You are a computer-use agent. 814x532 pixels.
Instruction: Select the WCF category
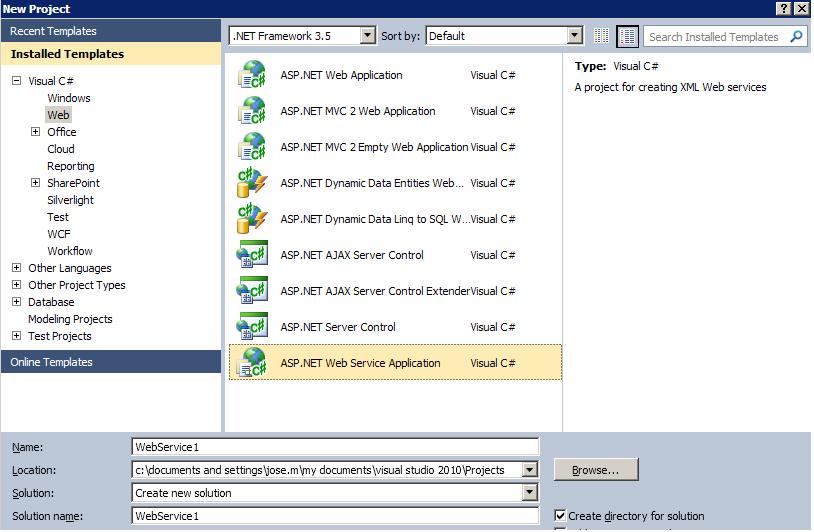tap(59, 234)
